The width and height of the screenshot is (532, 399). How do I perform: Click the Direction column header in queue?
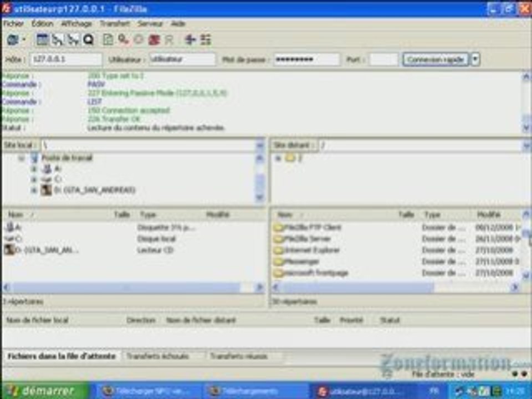(x=141, y=320)
